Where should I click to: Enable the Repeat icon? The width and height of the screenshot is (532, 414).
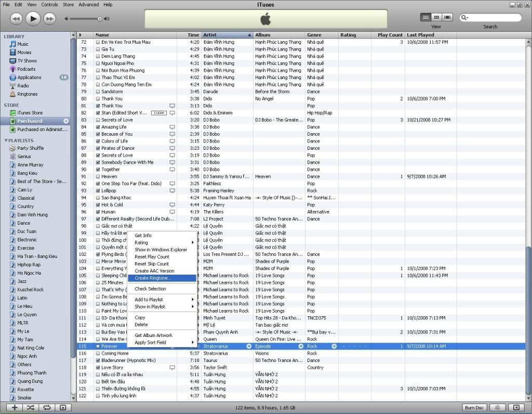click(x=47, y=408)
